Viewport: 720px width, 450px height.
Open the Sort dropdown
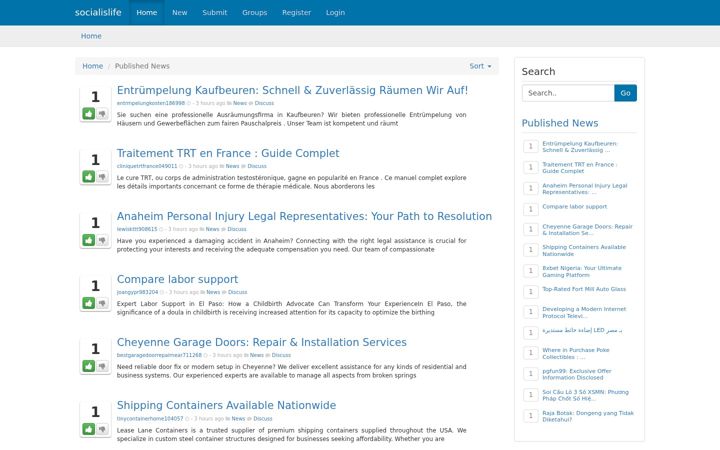click(480, 66)
